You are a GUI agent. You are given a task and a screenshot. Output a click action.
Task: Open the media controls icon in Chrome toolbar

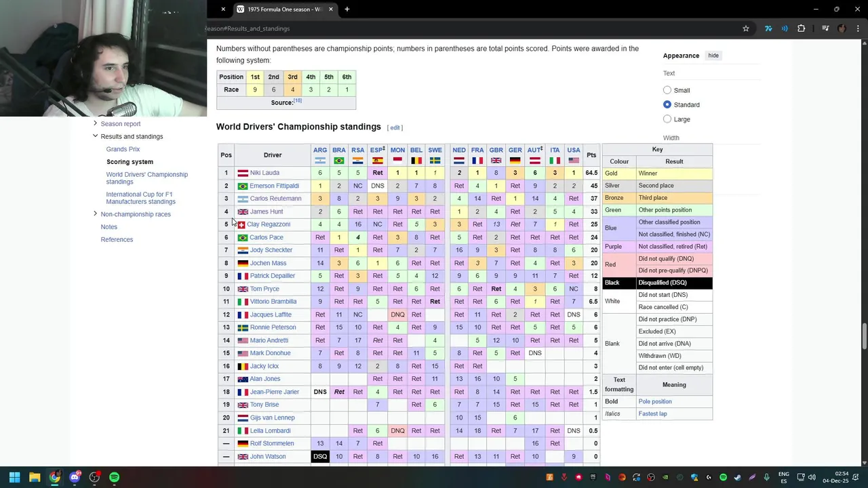(x=825, y=28)
